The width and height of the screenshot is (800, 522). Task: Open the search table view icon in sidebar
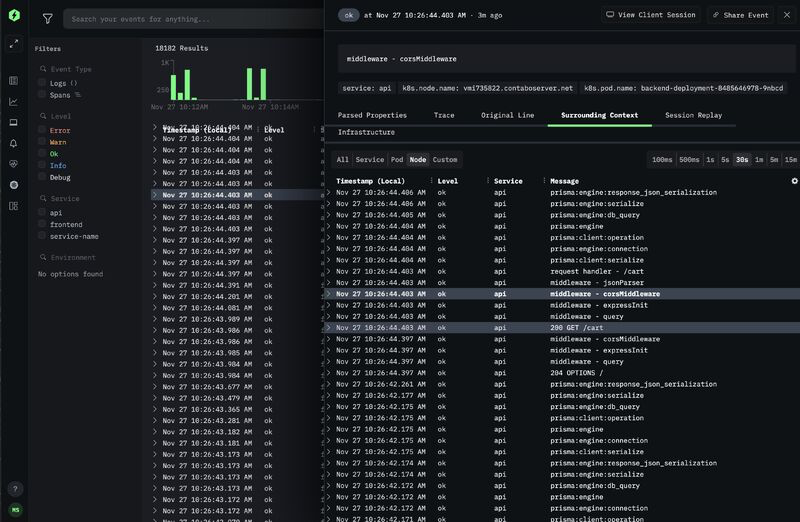tap(14, 81)
